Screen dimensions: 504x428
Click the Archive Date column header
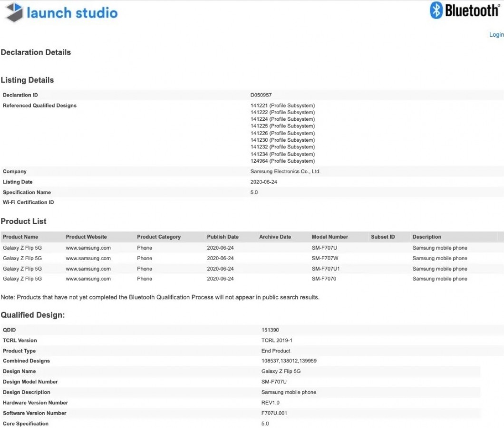pos(275,237)
